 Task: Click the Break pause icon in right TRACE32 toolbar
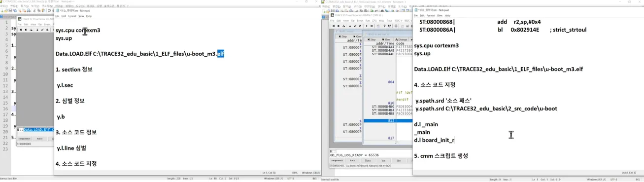[372, 26]
